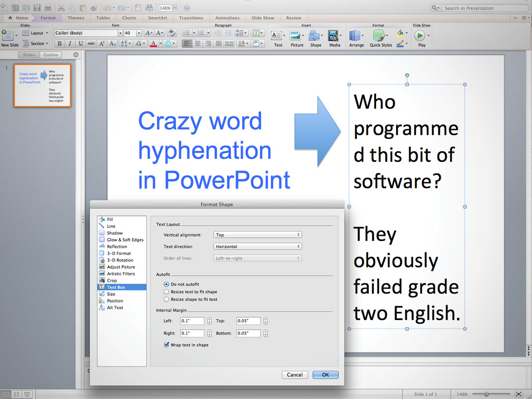Decrease font size with the A-down button
The image size is (532, 399).
(160, 33)
